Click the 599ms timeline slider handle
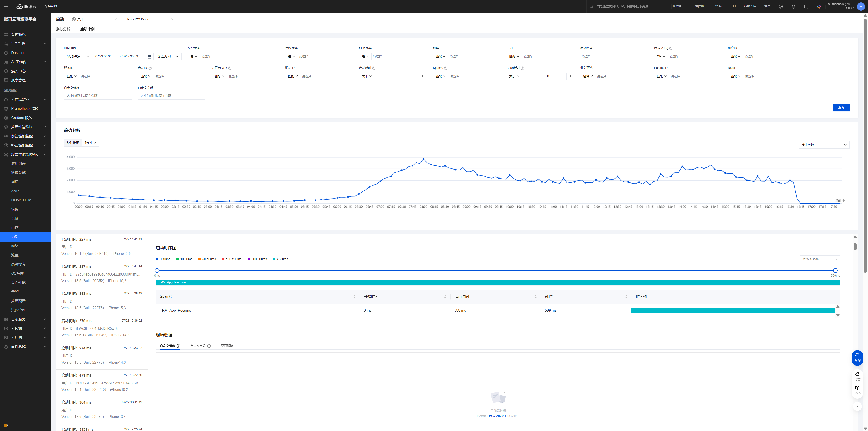The width and height of the screenshot is (868, 431). point(835,271)
